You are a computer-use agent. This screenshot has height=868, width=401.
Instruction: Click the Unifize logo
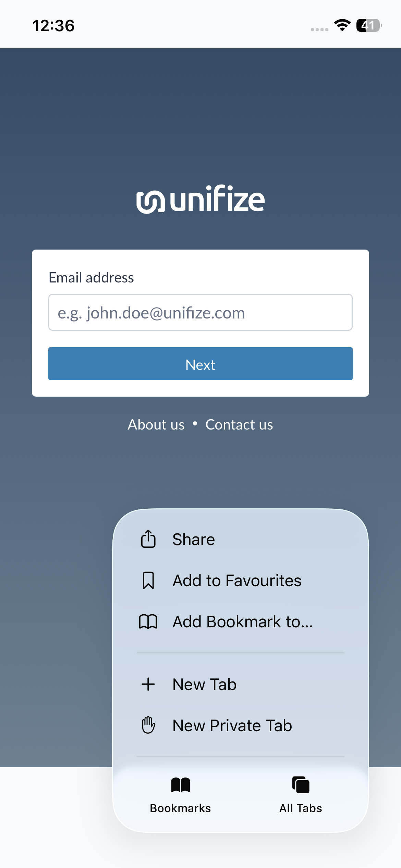[x=200, y=199]
